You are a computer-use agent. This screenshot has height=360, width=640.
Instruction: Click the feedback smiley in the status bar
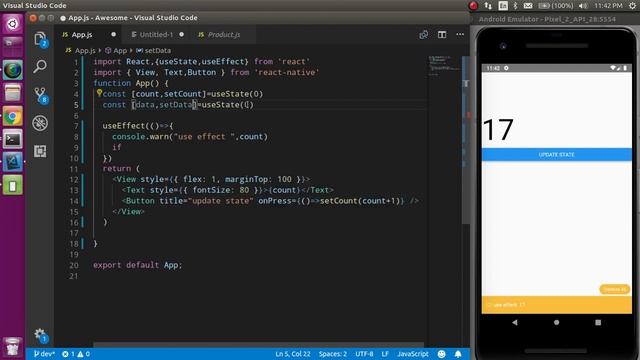tap(441, 354)
